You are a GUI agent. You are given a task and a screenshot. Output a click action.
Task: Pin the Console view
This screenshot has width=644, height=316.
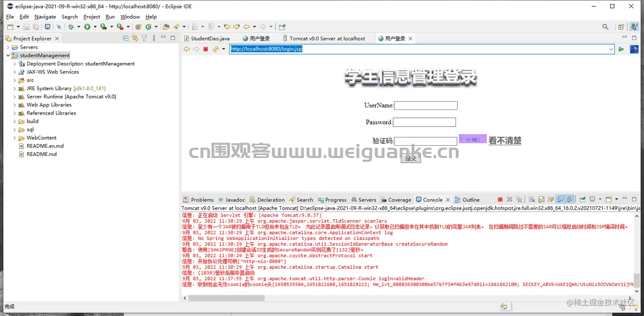click(x=583, y=199)
